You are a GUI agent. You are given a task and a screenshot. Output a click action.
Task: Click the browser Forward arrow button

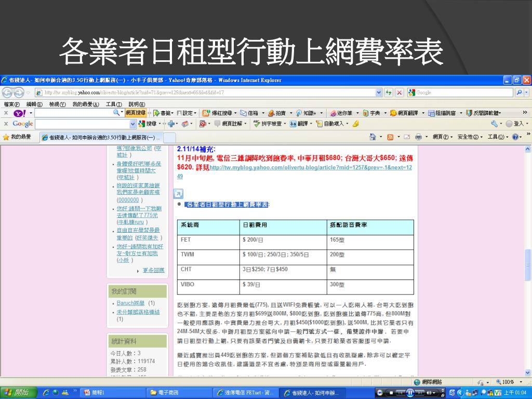(x=18, y=92)
